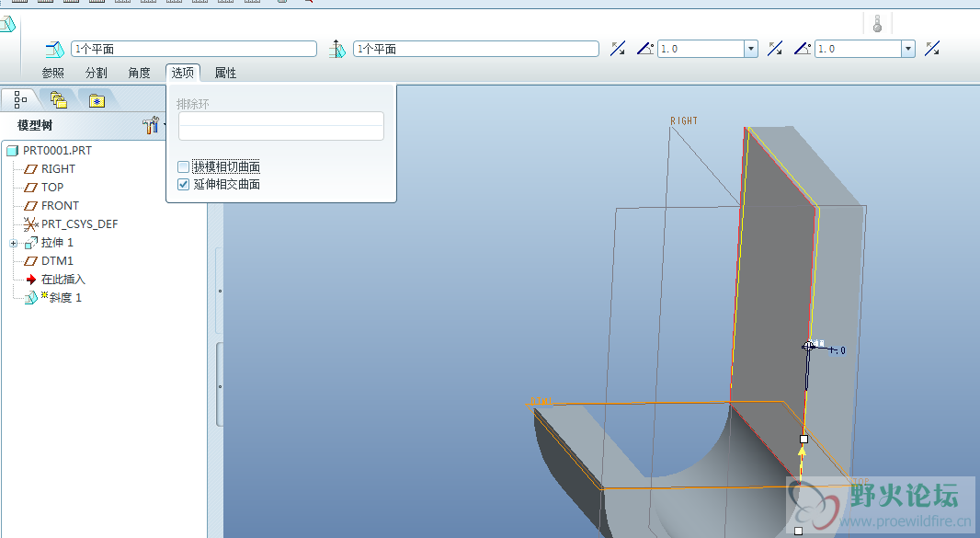The image size is (980, 538).
Task: Select 在此插入 in model tree
Action: pos(63,280)
